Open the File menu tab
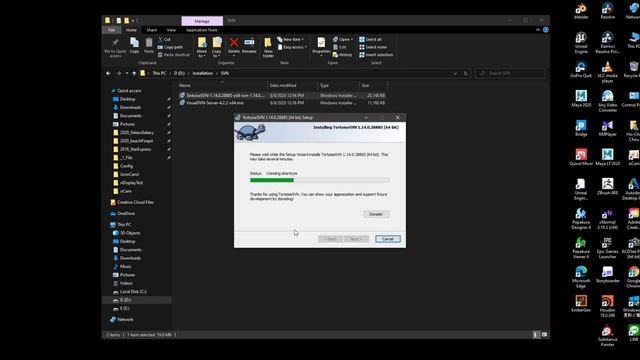 click(111, 30)
